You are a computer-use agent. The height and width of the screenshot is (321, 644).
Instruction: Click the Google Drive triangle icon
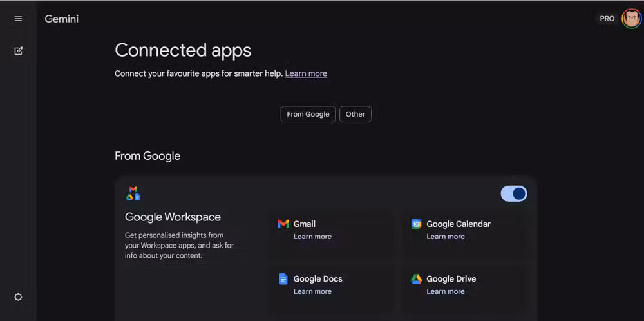pos(417,279)
